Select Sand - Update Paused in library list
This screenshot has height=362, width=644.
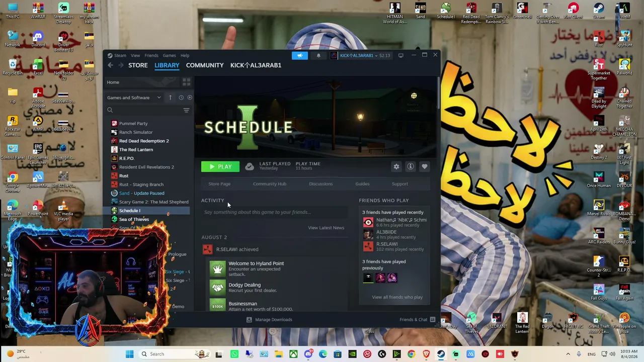coord(141,193)
